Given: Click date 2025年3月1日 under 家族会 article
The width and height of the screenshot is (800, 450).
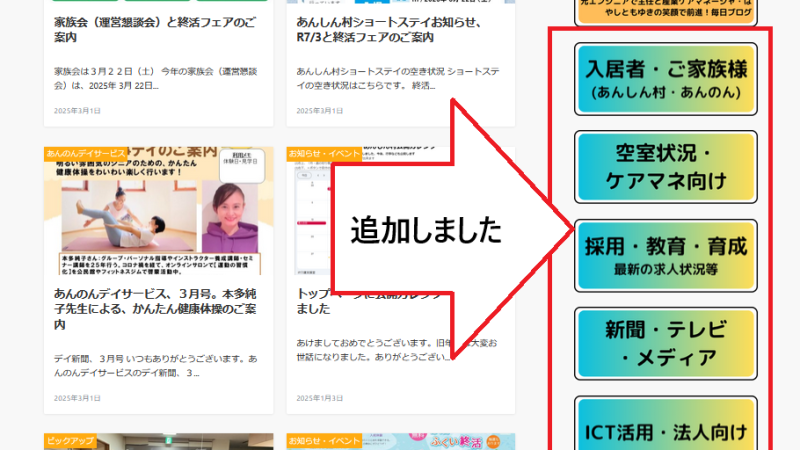Looking at the screenshot, I should point(77,111).
